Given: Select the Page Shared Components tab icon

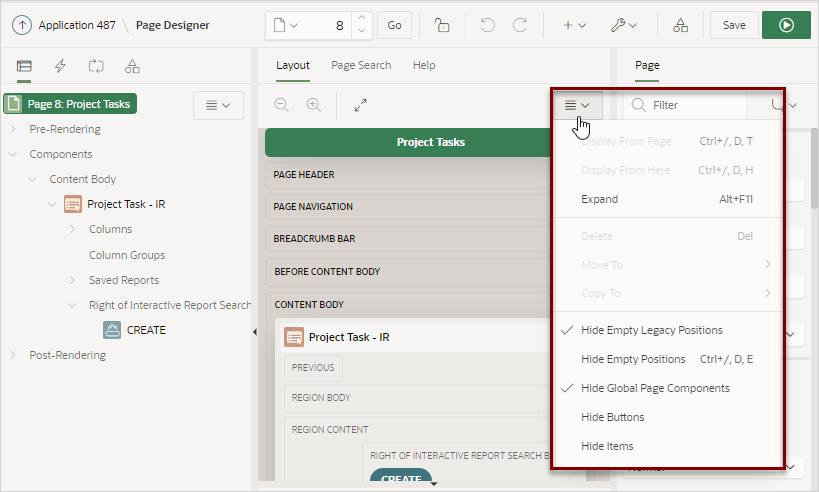Looking at the screenshot, I should (132, 66).
